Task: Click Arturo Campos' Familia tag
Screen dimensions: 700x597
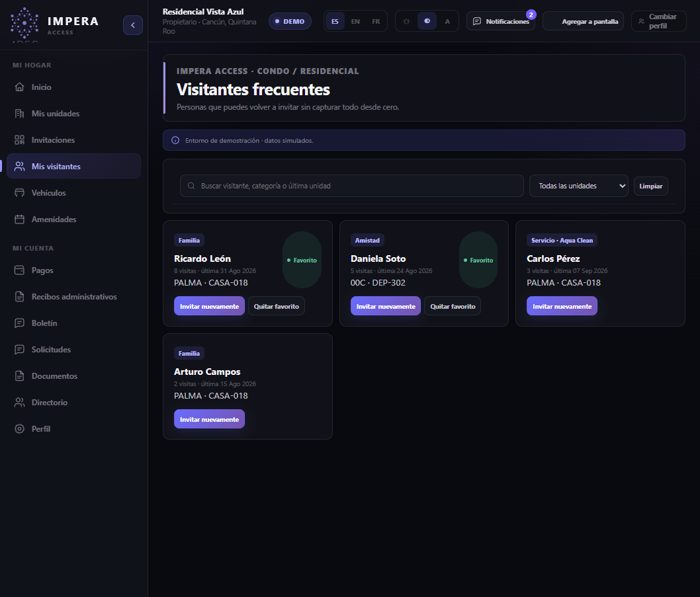Action: 189,353
